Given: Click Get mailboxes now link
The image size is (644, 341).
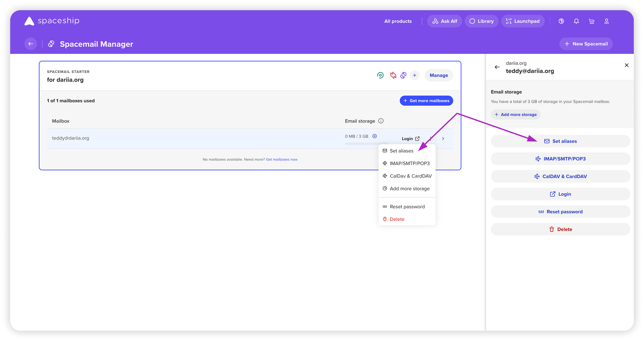Looking at the screenshot, I should [281, 159].
